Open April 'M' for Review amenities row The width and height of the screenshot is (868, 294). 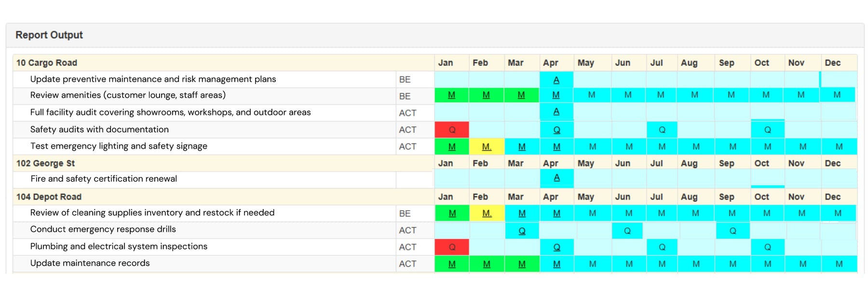[556, 95]
